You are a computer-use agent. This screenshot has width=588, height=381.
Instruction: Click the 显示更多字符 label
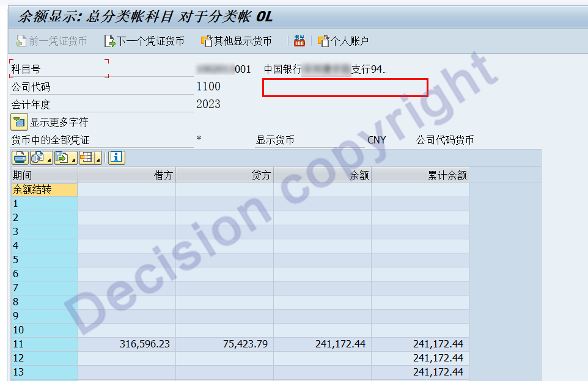[59, 122]
